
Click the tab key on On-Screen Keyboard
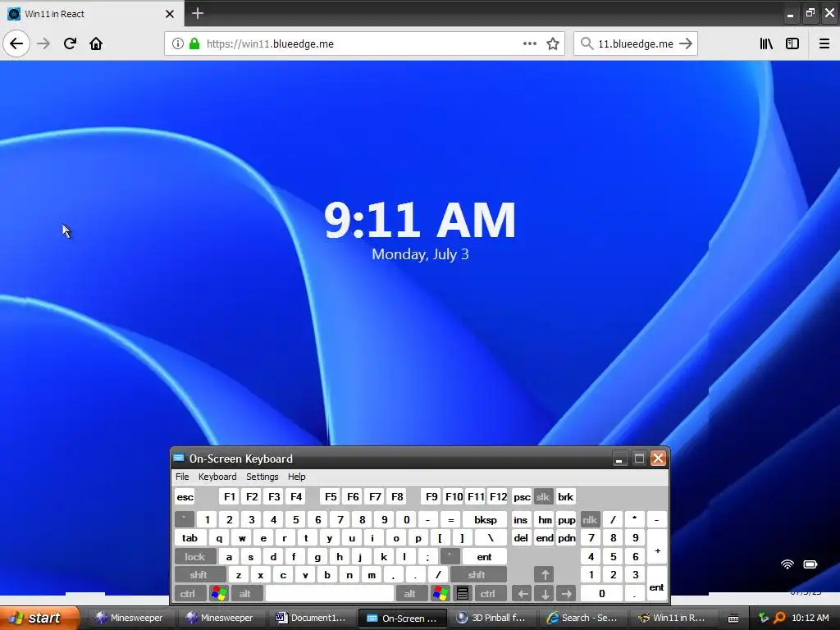(x=189, y=538)
